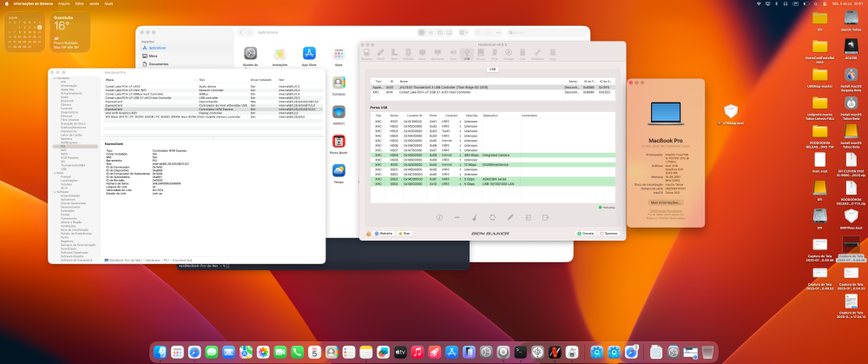The height and width of the screenshot is (364, 868).
Task: Select NVMExpress in System Information sidebar
Action: click(69, 142)
